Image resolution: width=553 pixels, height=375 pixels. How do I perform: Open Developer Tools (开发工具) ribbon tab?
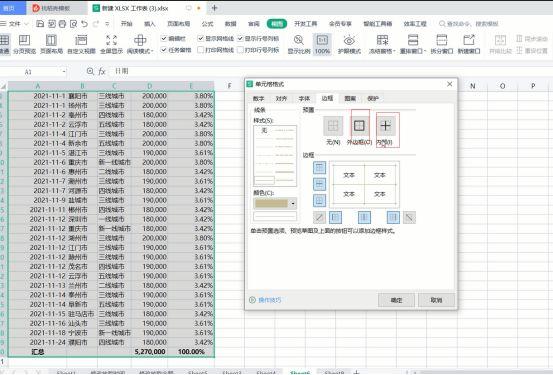(x=305, y=24)
